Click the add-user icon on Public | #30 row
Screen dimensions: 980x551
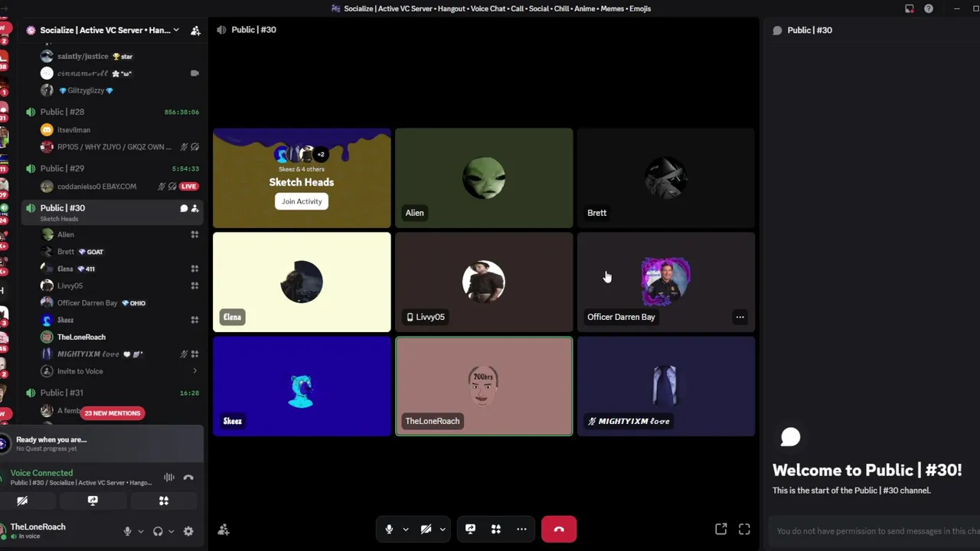(x=194, y=208)
